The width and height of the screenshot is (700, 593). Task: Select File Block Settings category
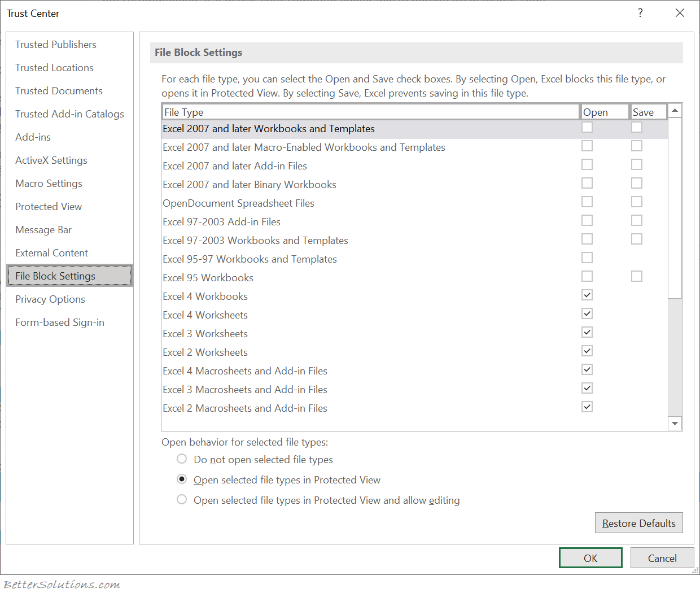pyautogui.click(x=70, y=276)
